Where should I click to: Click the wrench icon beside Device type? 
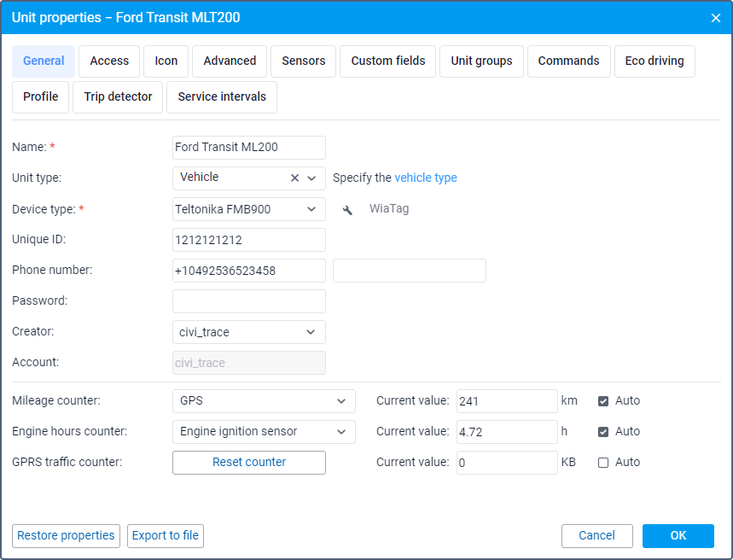[x=347, y=209]
